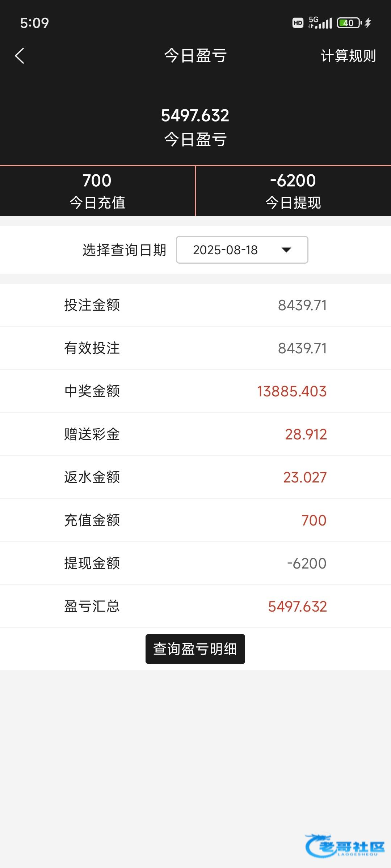The width and height of the screenshot is (391, 868).
Task: Tap the 今日盈亏 5497.632 total
Action: click(x=195, y=127)
